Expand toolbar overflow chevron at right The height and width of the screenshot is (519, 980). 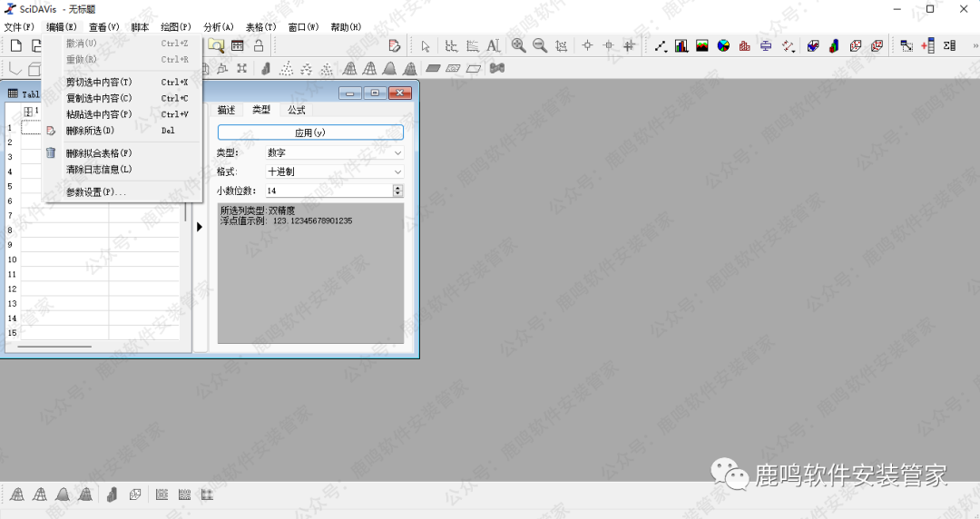[975, 45]
